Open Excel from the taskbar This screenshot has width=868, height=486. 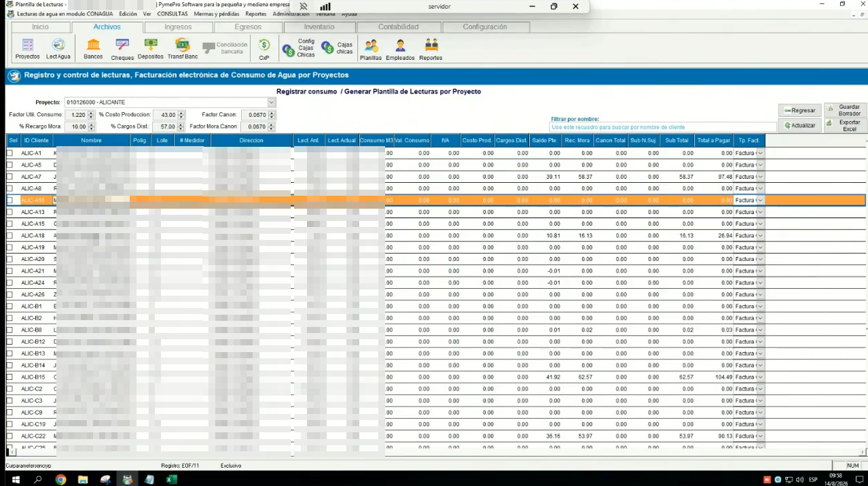(171, 479)
